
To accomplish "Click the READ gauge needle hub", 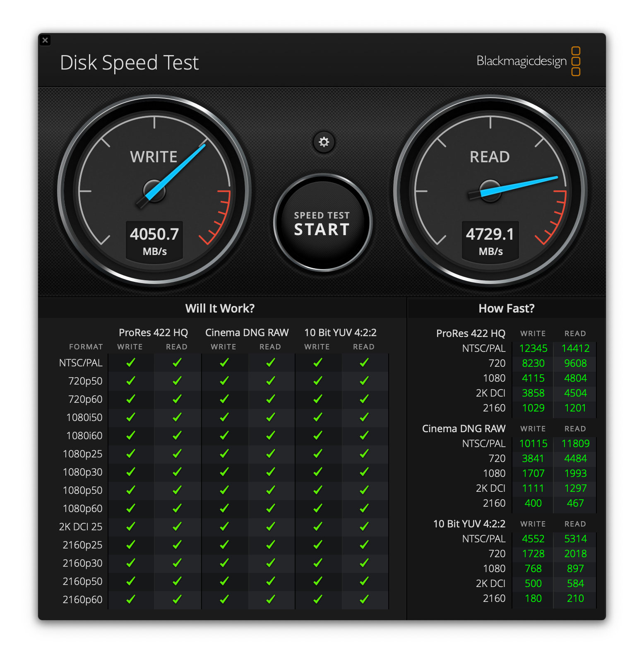I will pyautogui.click(x=490, y=191).
